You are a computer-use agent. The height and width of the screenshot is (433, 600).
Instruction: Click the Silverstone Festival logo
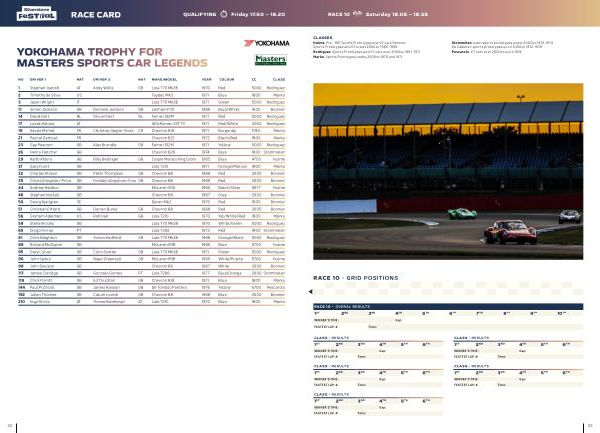pos(37,14)
